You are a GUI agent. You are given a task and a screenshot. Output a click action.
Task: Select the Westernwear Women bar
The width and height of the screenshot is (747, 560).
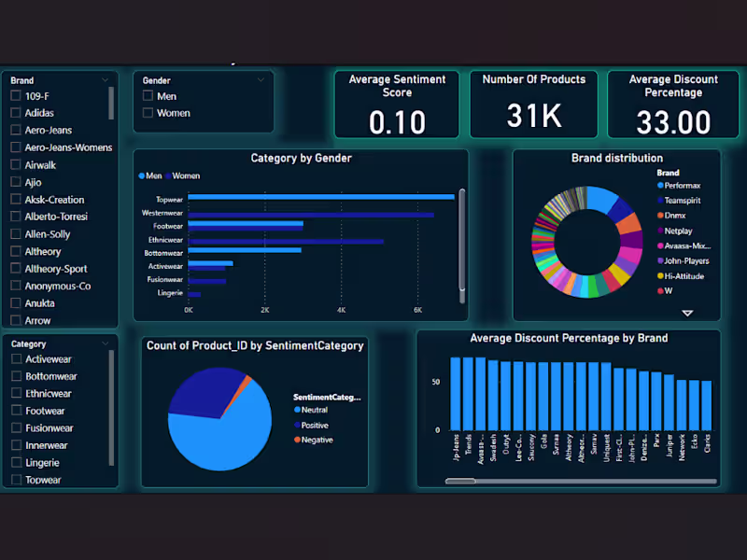point(311,216)
